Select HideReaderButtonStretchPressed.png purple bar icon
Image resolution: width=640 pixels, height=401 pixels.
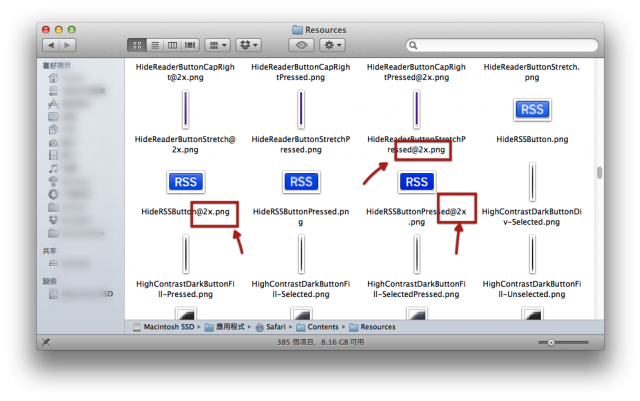pos(301,109)
